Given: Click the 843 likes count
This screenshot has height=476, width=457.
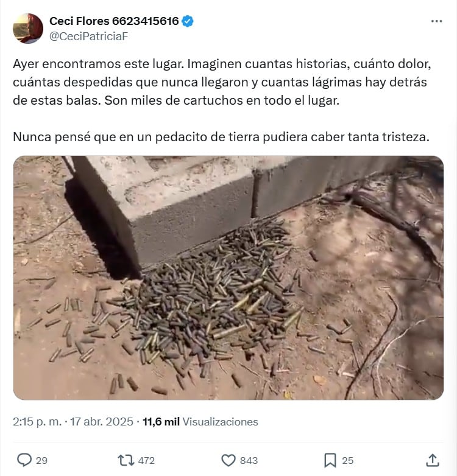Looking at the screenshot, I should click(249, 461).
